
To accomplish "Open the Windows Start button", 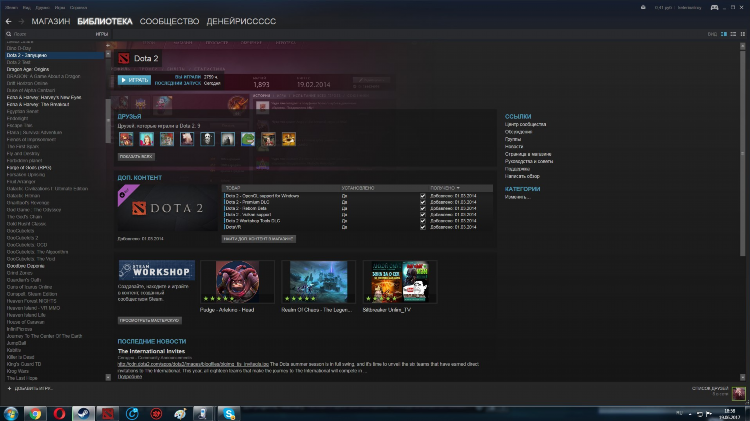I will click(11, 413).
